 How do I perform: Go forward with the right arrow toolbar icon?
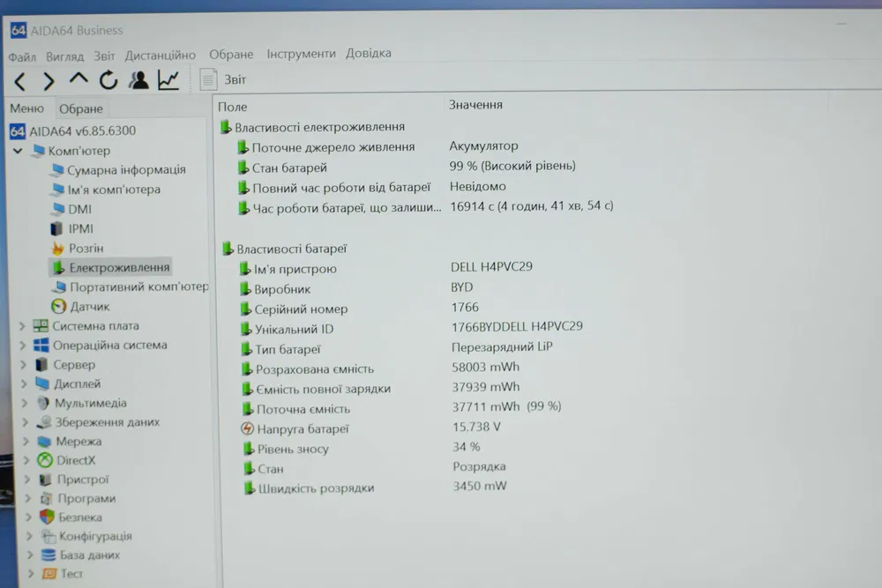click(49, 82)
